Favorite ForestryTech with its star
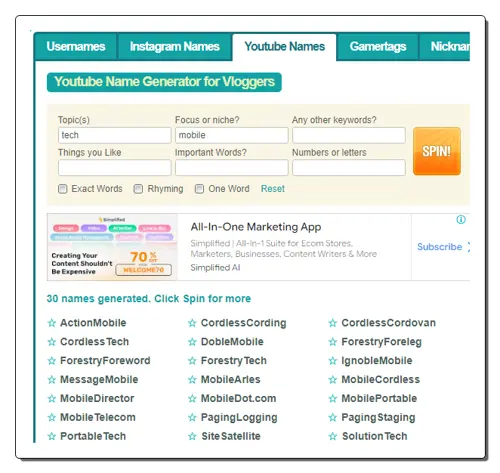The width and height of the screenshot is (500, 473). coord(192,361)
